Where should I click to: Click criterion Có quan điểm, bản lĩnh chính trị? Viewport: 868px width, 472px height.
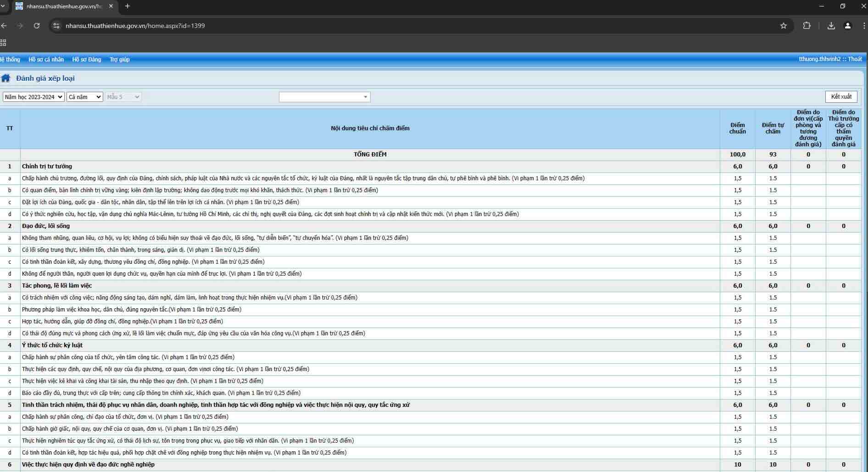(200, 190)
